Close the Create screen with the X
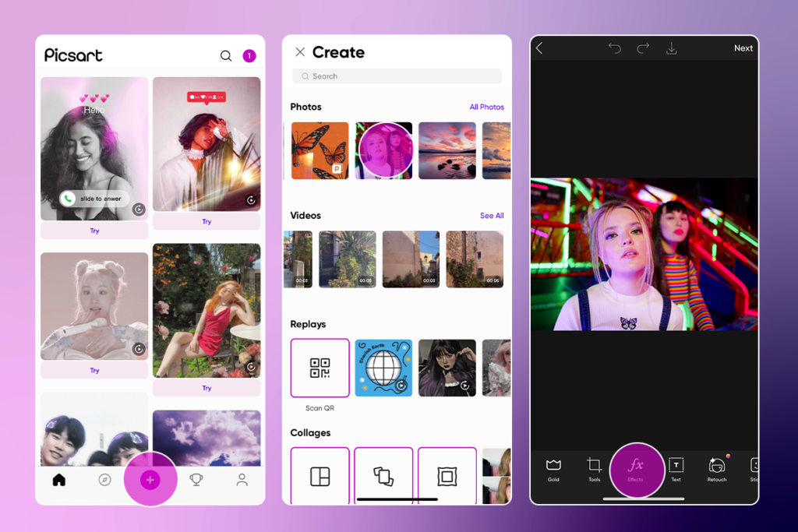The image size is (798, 532). (x=300, y=51)
